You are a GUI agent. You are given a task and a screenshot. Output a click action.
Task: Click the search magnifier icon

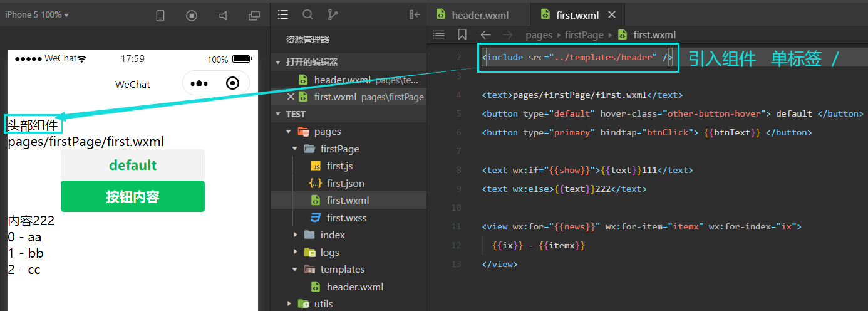coord(307,14)
